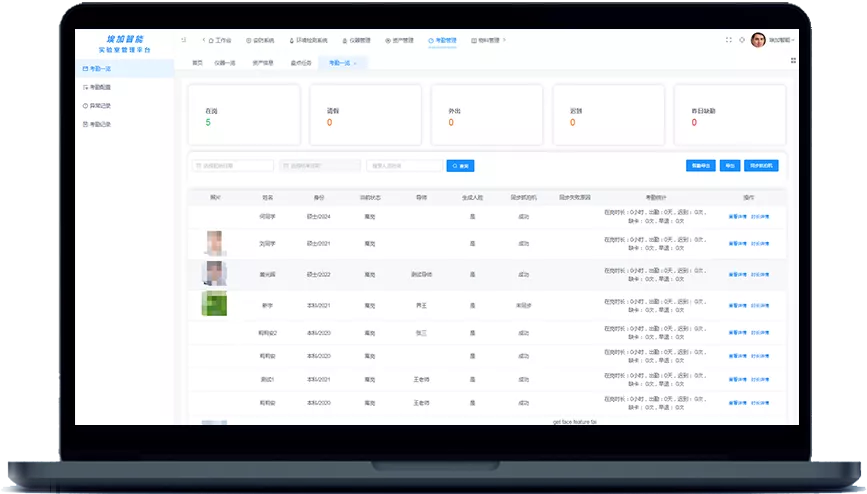The height and width of the screenshot is (494, 867).
Task: Open the third sidebar item with clock icon
Action: click(x=97, y=106)
